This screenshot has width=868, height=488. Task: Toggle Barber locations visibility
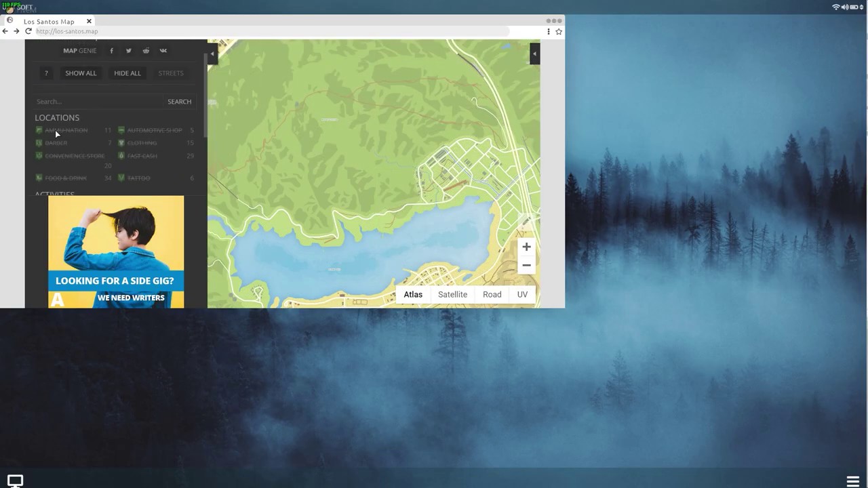(73, 143)
